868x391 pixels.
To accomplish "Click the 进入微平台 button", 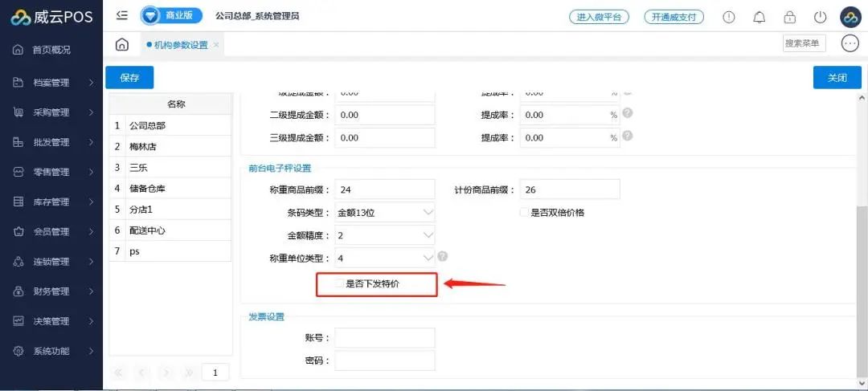I will click(599, 17).
